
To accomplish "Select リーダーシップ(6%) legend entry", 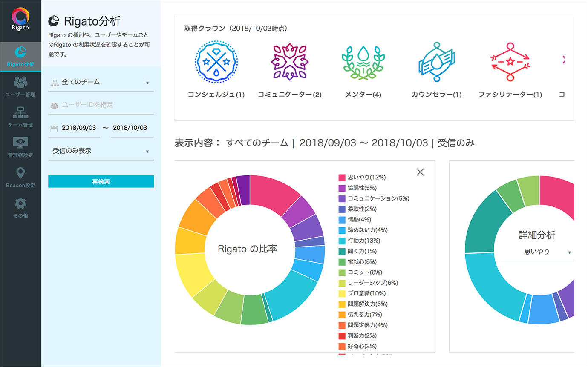I will click(368, 283).
